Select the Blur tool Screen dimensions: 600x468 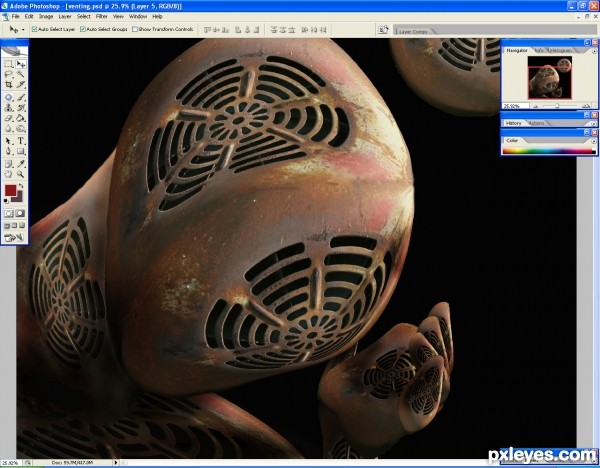[x=8, y=128]
